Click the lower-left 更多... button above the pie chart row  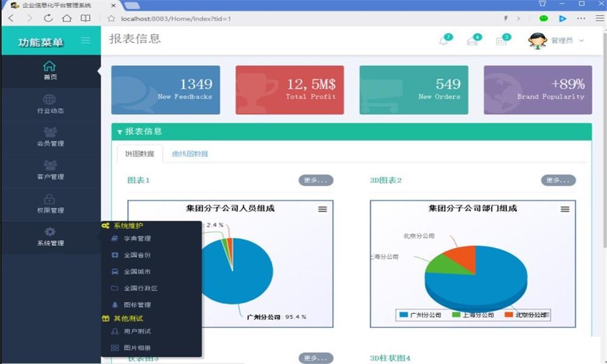pyautogui.click(x=316, y=358)
